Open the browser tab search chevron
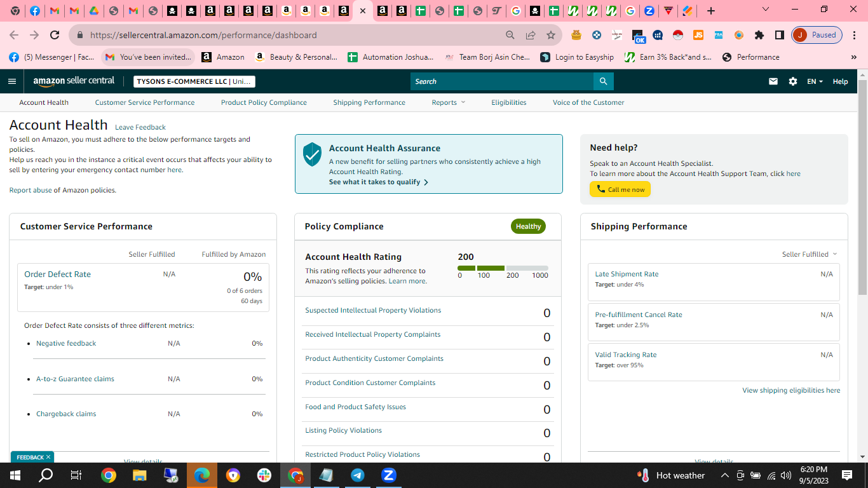Viewport: 868px width, 488px height. click(766, 10)
